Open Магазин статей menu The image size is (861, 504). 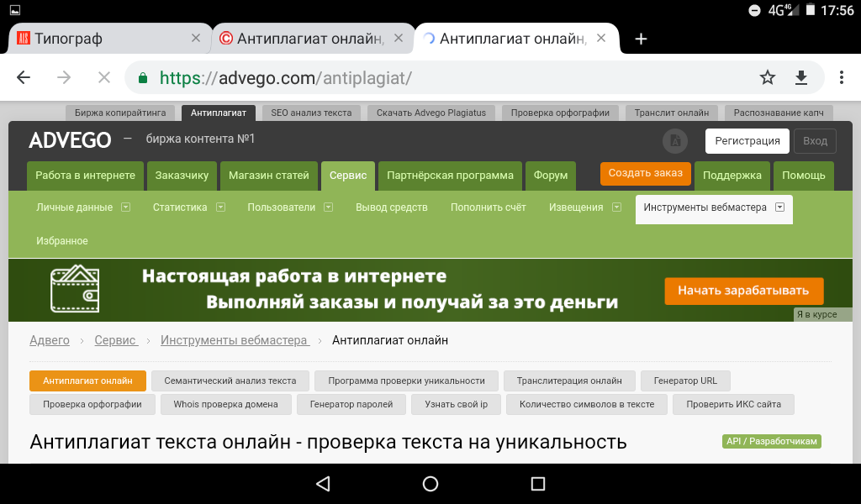tap(268, 176)
